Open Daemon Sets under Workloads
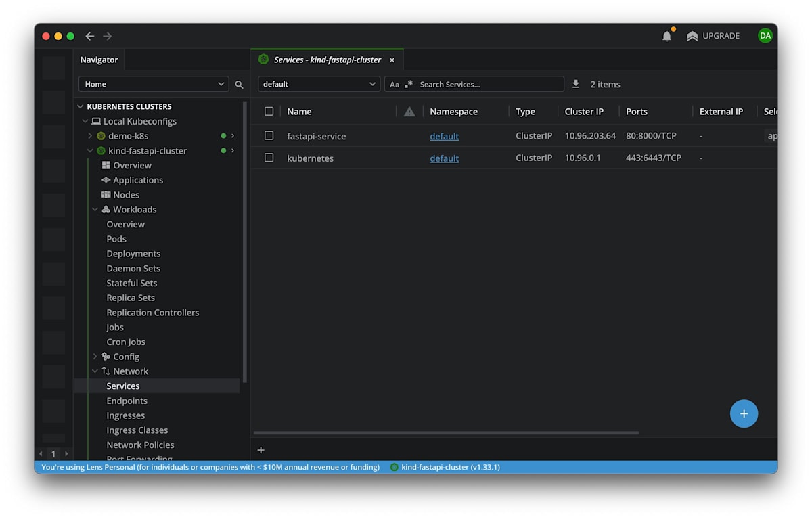 click(133, 269)
